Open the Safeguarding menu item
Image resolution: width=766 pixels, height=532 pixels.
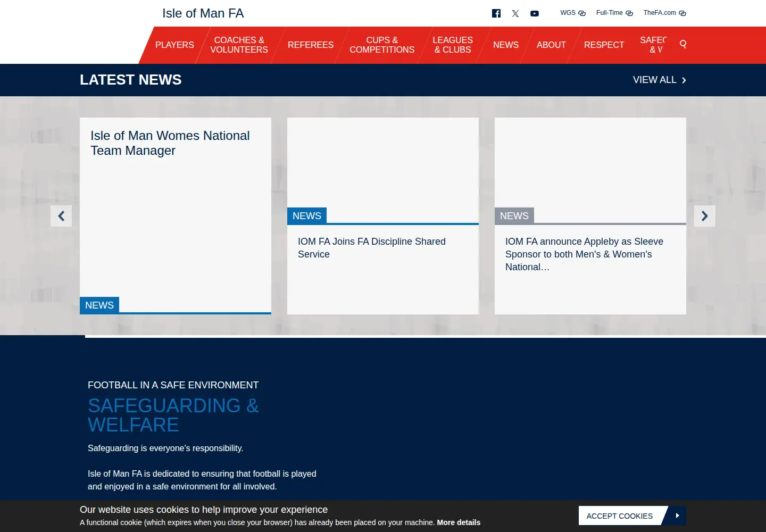click(653, 45)
